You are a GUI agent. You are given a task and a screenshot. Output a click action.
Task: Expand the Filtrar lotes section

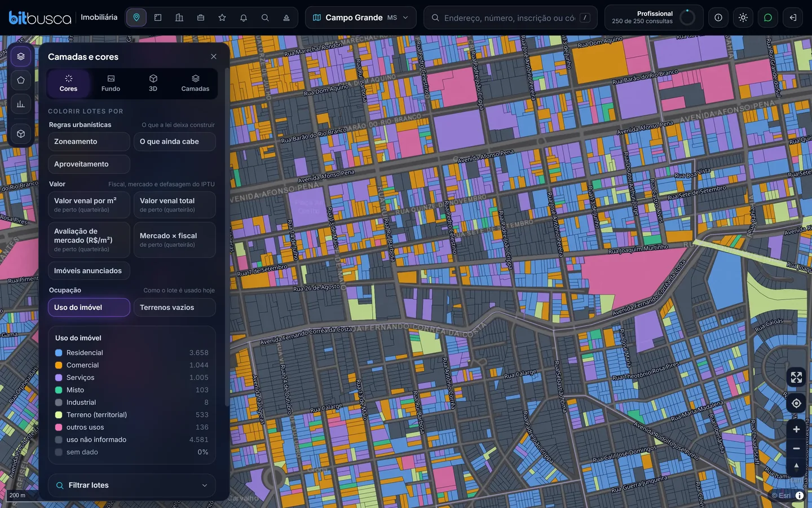tap(132, 485)
